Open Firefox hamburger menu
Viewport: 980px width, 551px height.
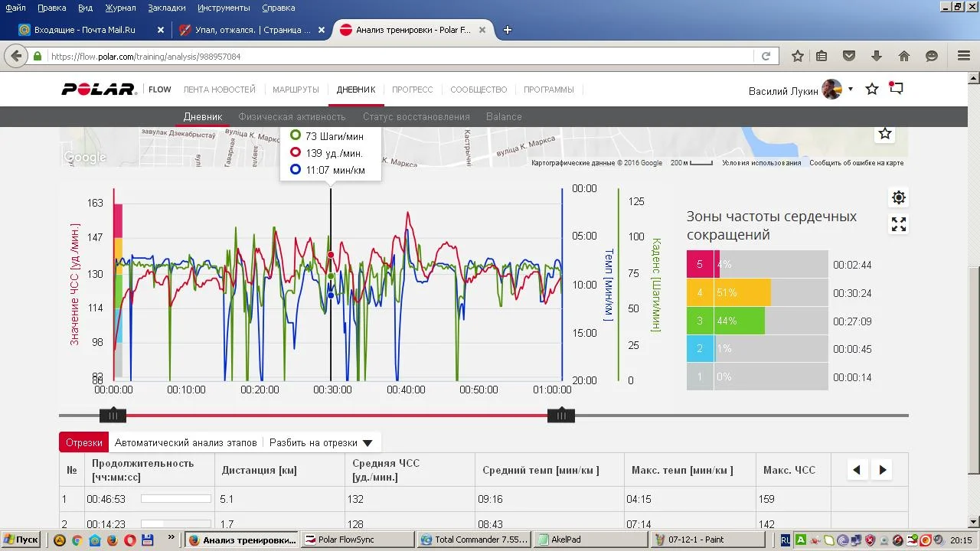pos(964,56)
